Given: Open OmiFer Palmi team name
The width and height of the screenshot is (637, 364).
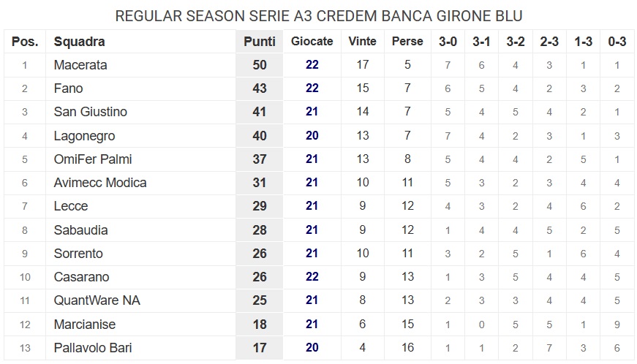Looking at the screenshot, I should pos(93,159).
